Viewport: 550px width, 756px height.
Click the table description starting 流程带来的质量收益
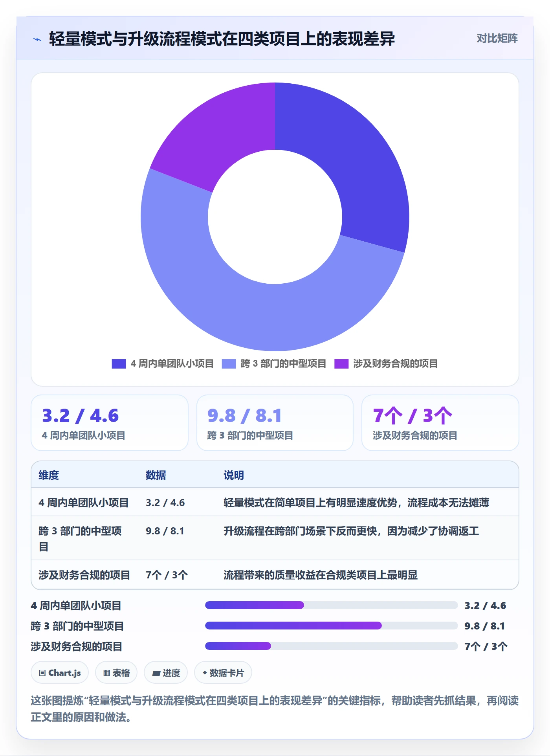click(x=321, y=575)
